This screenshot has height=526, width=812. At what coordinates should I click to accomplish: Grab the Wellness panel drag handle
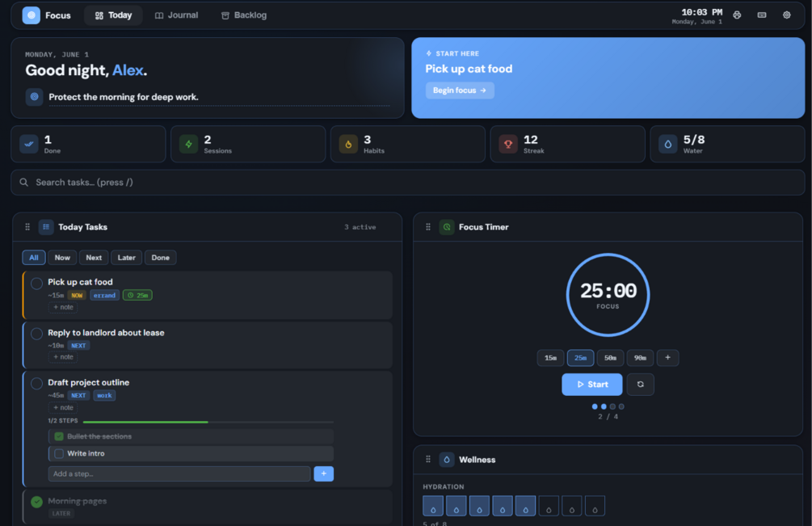point(427,459)
